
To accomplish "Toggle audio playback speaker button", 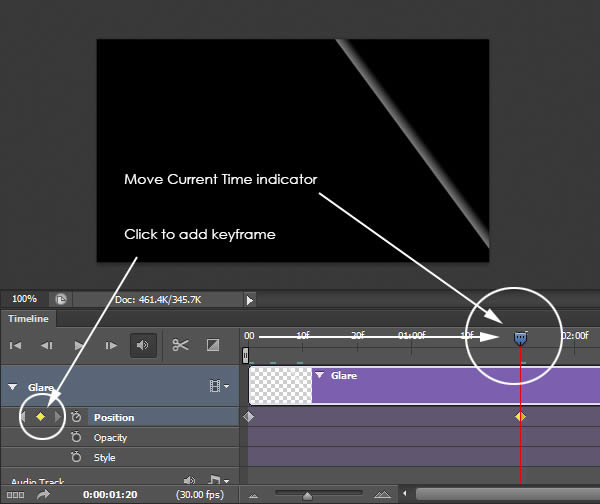I will 143,345.
